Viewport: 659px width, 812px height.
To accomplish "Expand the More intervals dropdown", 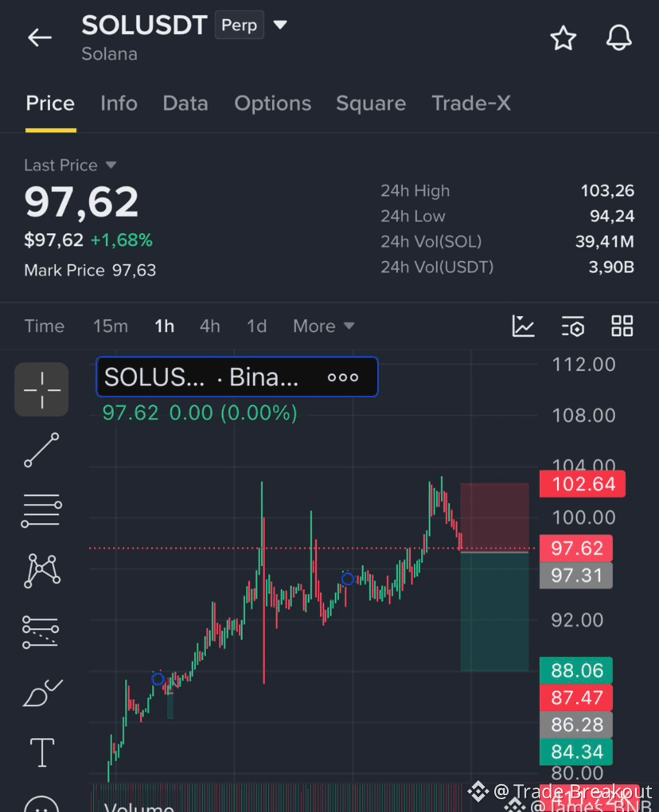I will coord(324,326).
